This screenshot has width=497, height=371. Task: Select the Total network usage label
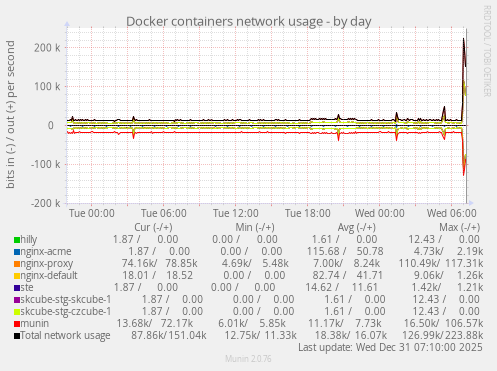tap(65, 335)
